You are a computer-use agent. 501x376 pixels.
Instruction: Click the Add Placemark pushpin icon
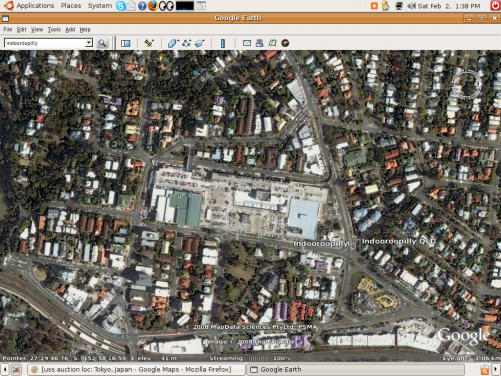pos(149,43)
